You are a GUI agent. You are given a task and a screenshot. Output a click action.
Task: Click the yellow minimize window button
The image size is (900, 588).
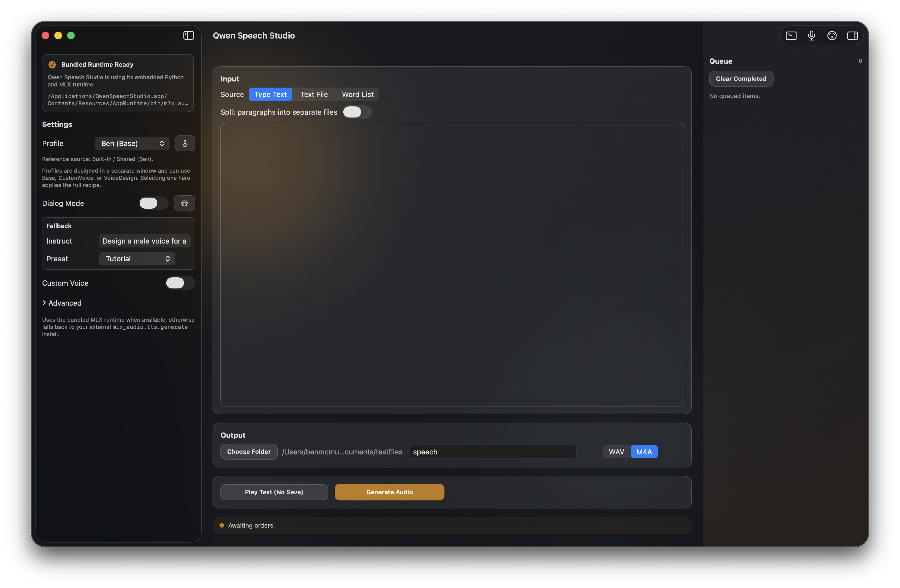tap(58, 35)
